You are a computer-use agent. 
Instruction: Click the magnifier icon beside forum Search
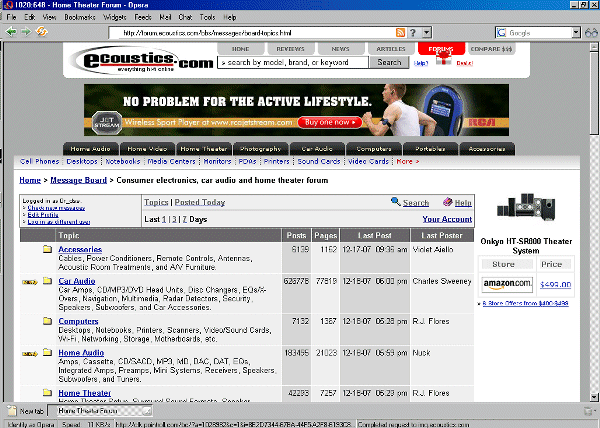(x=396, y=202)
